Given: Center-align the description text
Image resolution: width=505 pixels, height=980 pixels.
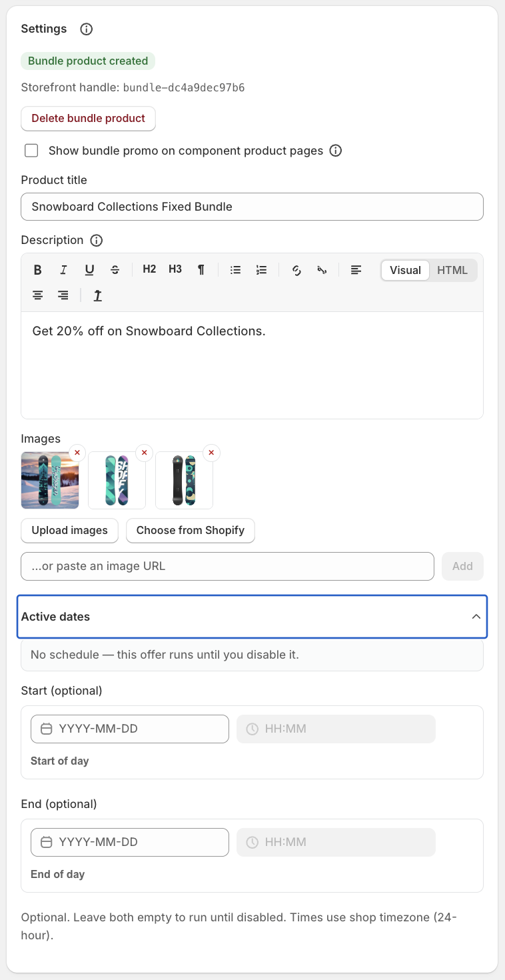Looking at the screenshot, I should 38,295.
